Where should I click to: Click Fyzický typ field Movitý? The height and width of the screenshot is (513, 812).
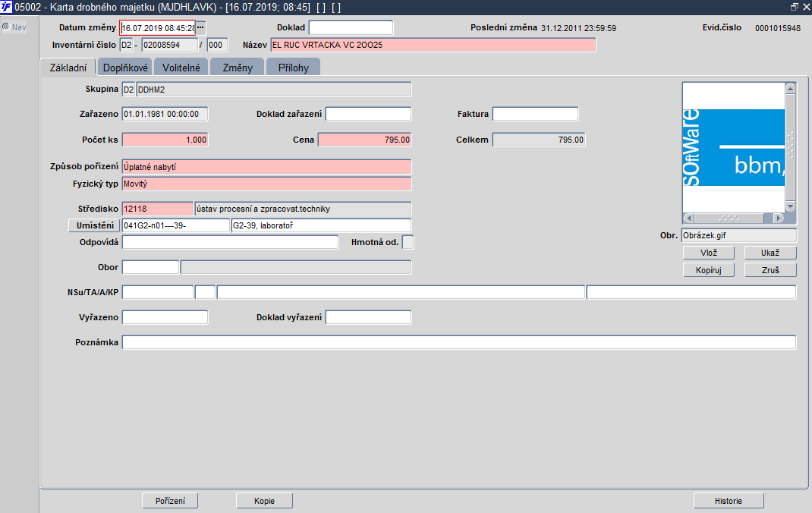coord(266,184)
